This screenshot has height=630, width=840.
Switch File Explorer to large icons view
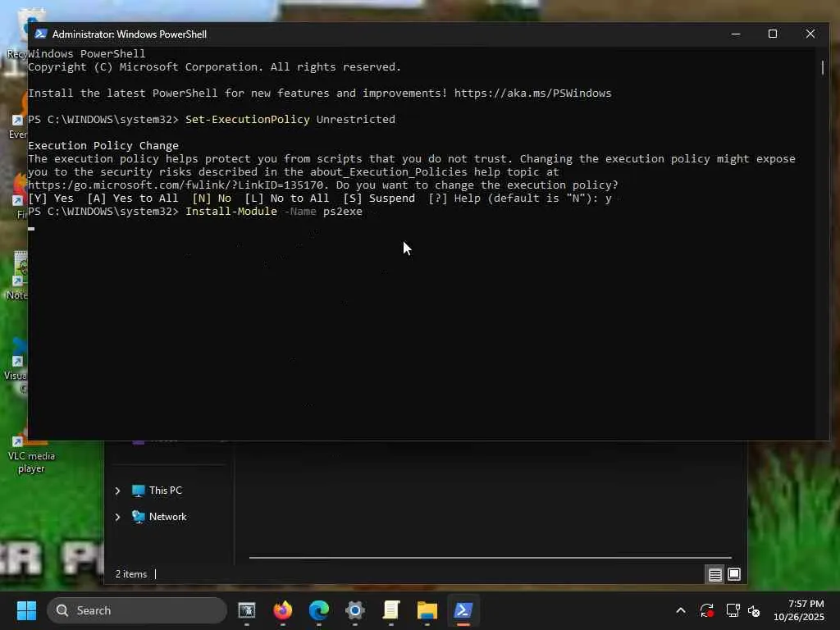(x=734, y=574)
